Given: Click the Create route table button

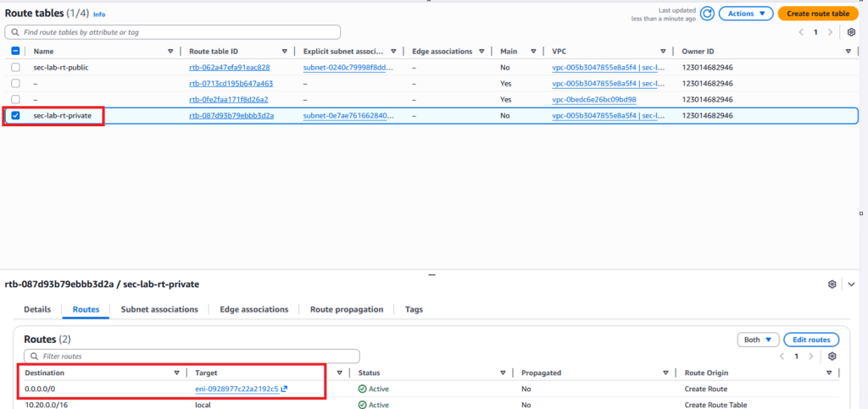Looking at the screenshot, I should pyautogui.click(x=817, y=14).
